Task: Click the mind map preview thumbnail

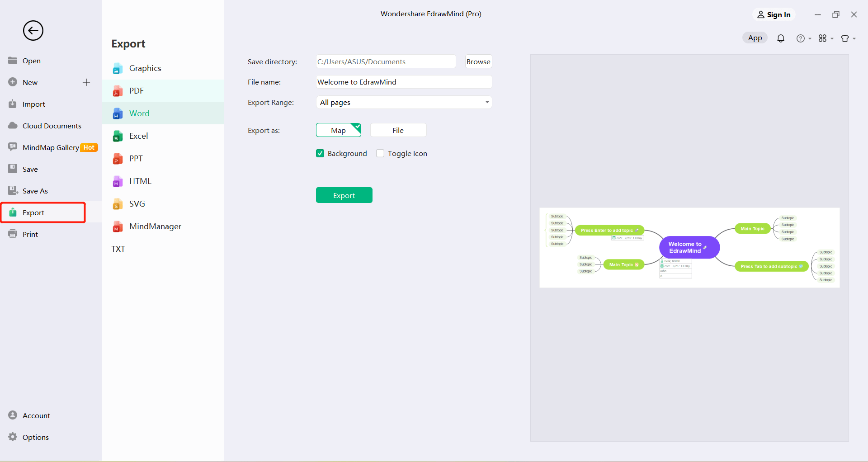Action: (x=689, y=248)
